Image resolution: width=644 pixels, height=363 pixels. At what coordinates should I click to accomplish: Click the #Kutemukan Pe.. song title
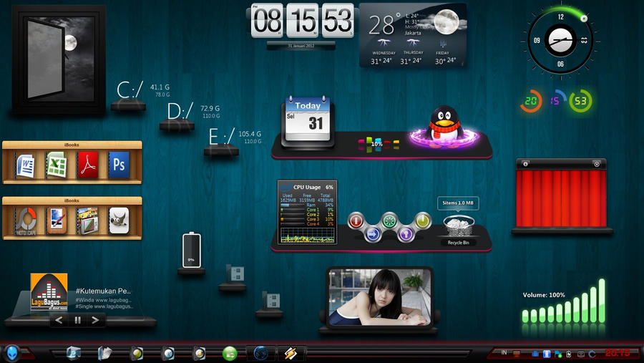103,291
